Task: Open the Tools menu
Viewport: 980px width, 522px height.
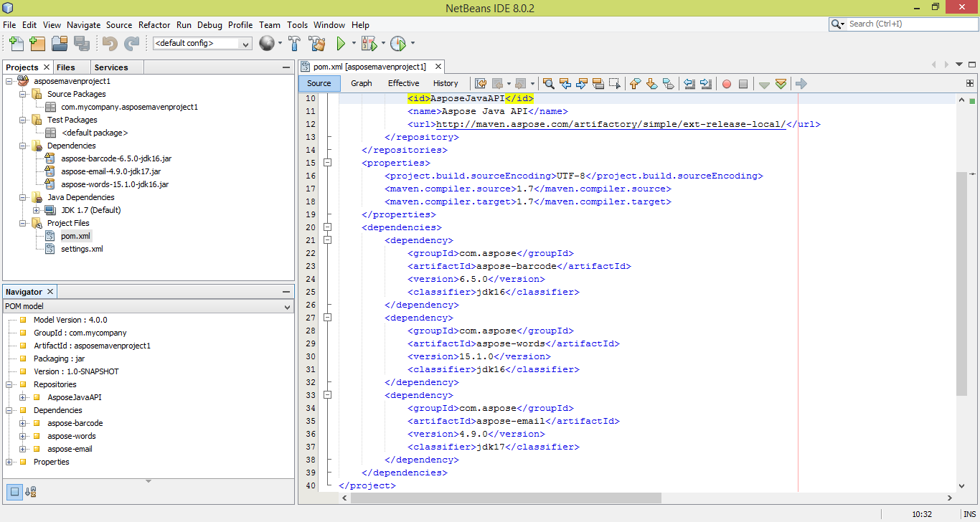Action: coord(297,24)
